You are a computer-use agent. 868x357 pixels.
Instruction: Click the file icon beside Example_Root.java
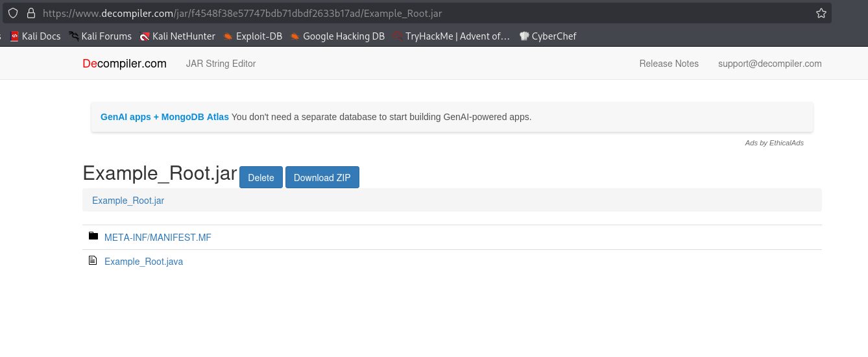point(93,261)
